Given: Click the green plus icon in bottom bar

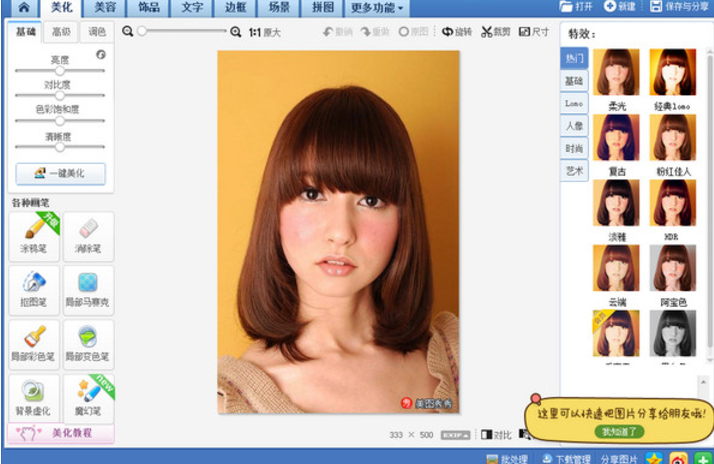Looking at the screenshot, I should 703,458.
